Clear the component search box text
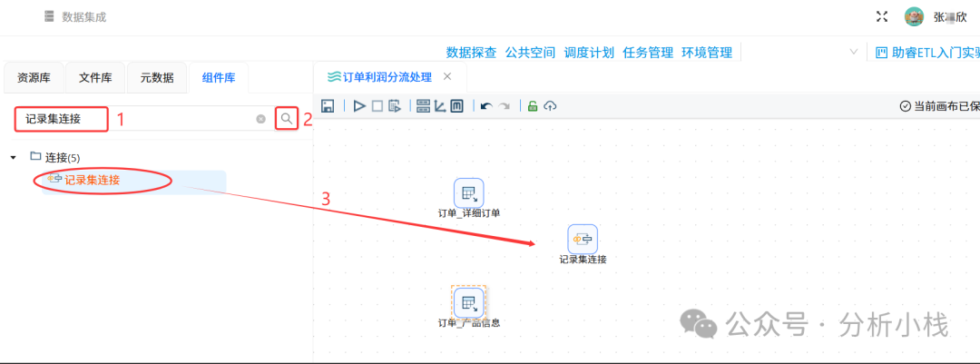 tap(261, 119)
